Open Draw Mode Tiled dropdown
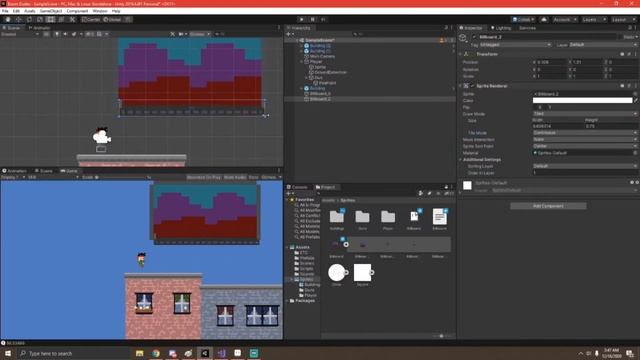This screenshot has height=360, width=640. point(585,114)
